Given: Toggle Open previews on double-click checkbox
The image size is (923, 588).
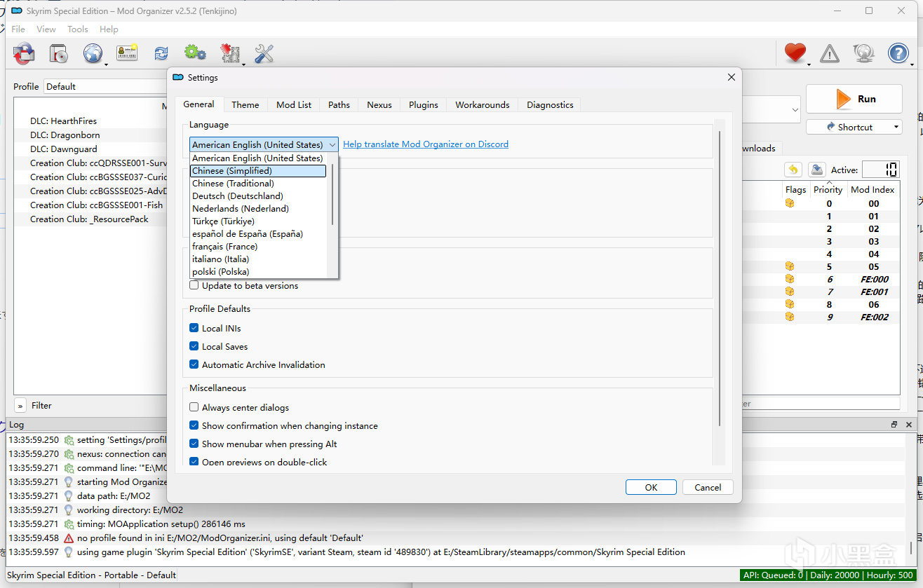Looking at the screenshot, I should tap(194, 462).
